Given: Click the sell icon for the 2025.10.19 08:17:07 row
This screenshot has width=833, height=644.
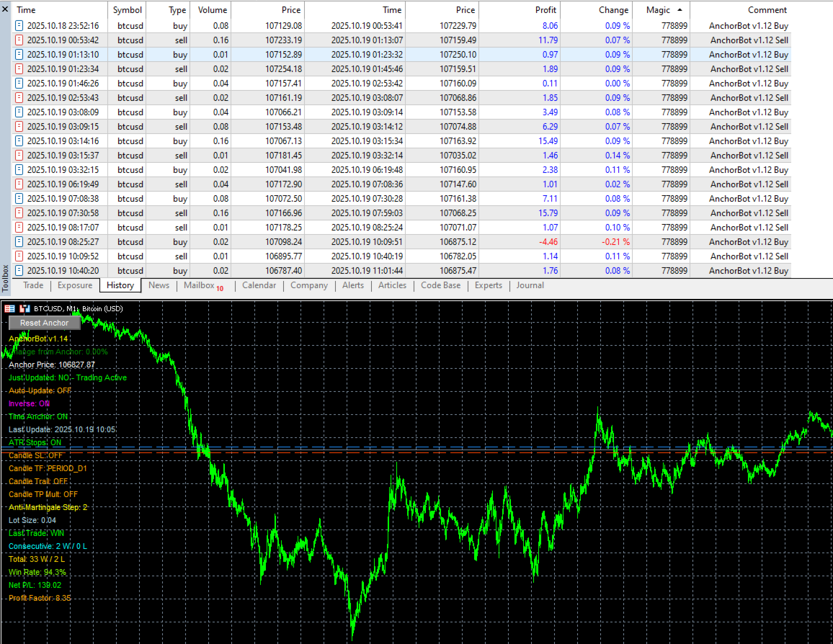Looking at the screenshot, I should click(19, 227).
